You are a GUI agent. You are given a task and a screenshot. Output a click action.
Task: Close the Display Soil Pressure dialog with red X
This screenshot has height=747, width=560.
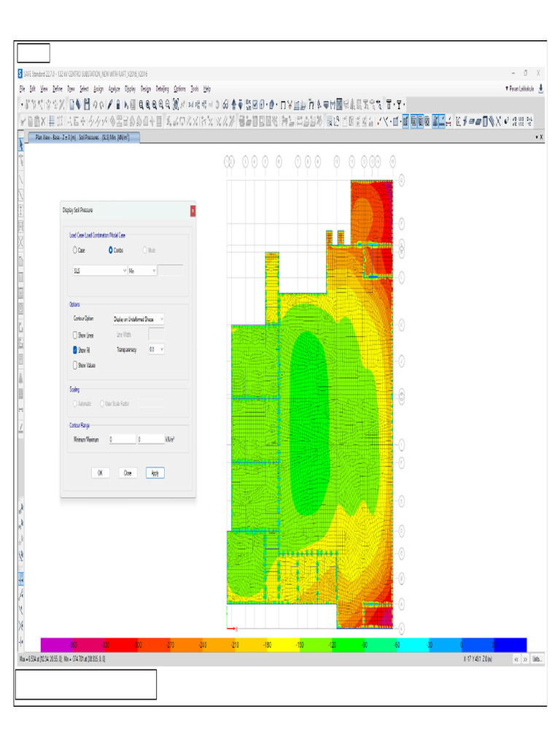pyautogui.click(x=192, y=211)
